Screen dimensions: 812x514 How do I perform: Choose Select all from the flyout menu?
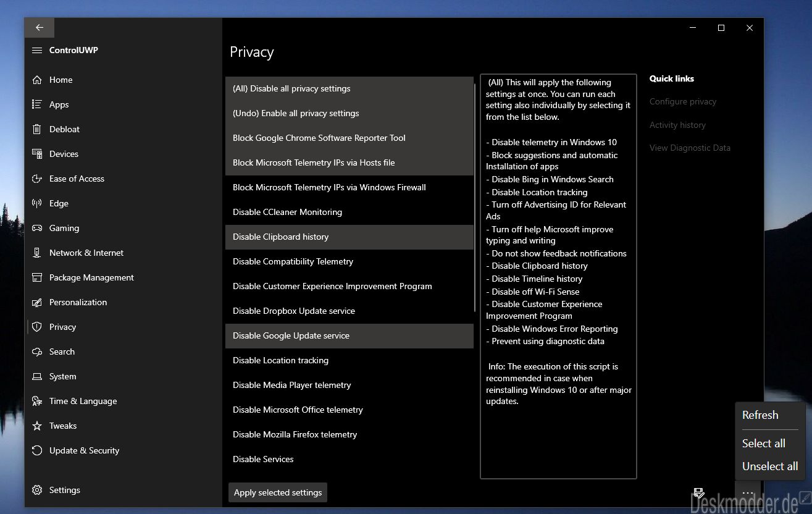(764, 443)
